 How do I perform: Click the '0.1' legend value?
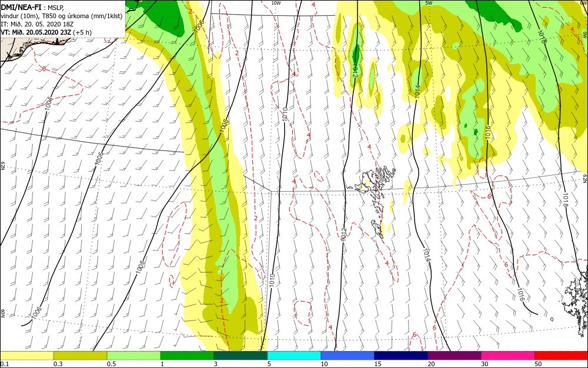pyautogui.click(x=5, y=364)
